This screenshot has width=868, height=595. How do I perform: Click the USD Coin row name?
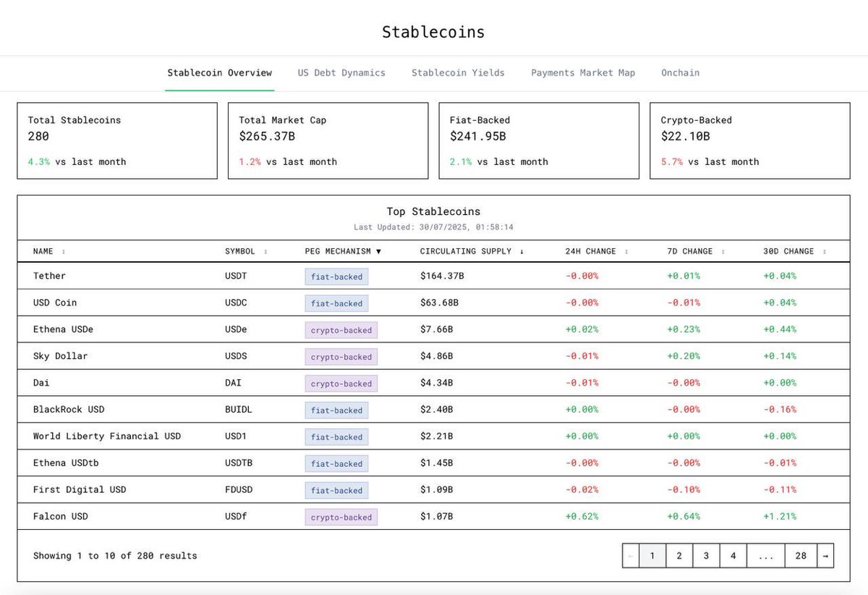pyautogui.click(x=55, y=303)
